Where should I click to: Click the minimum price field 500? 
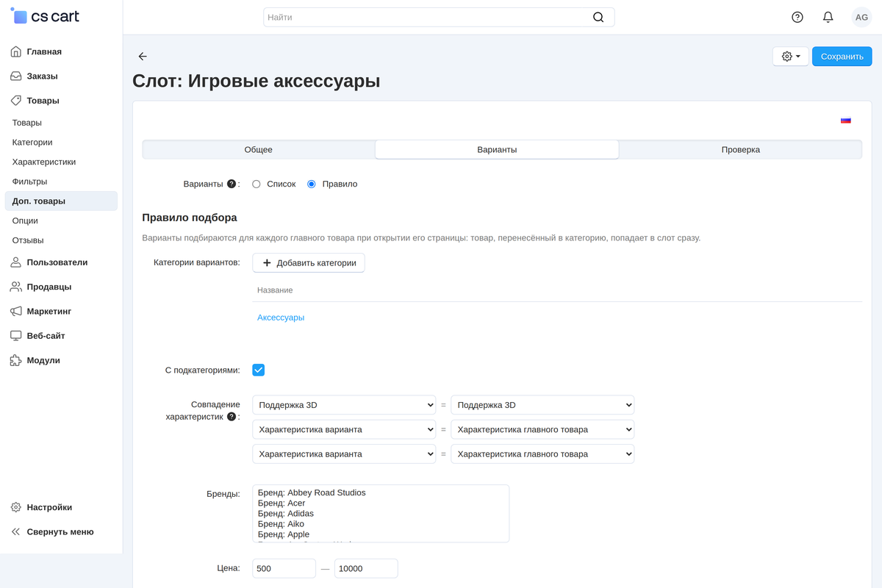(284, 568)
